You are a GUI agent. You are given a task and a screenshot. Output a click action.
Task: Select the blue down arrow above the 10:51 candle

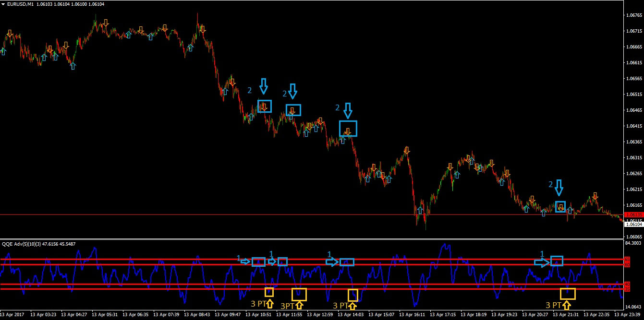click(x=263, y=86)
